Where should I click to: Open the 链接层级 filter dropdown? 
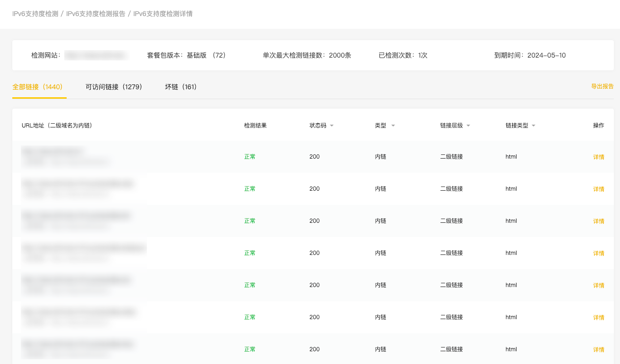468,126
